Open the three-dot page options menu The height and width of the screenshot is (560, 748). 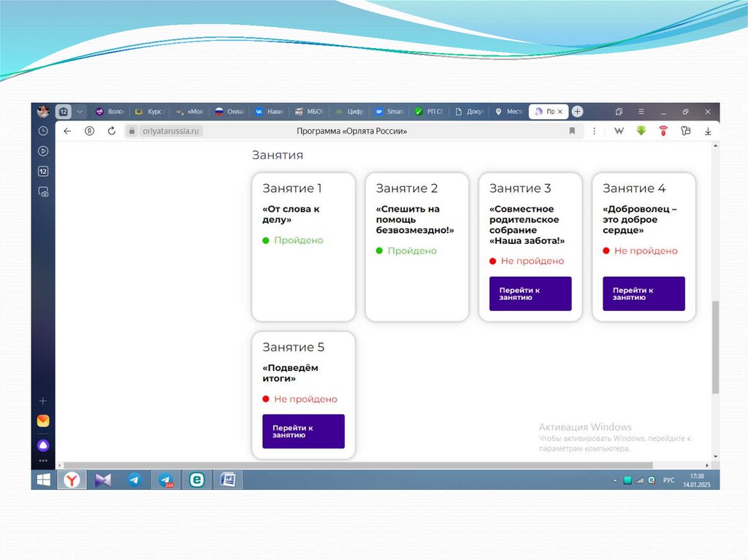[x=594, y=131]
